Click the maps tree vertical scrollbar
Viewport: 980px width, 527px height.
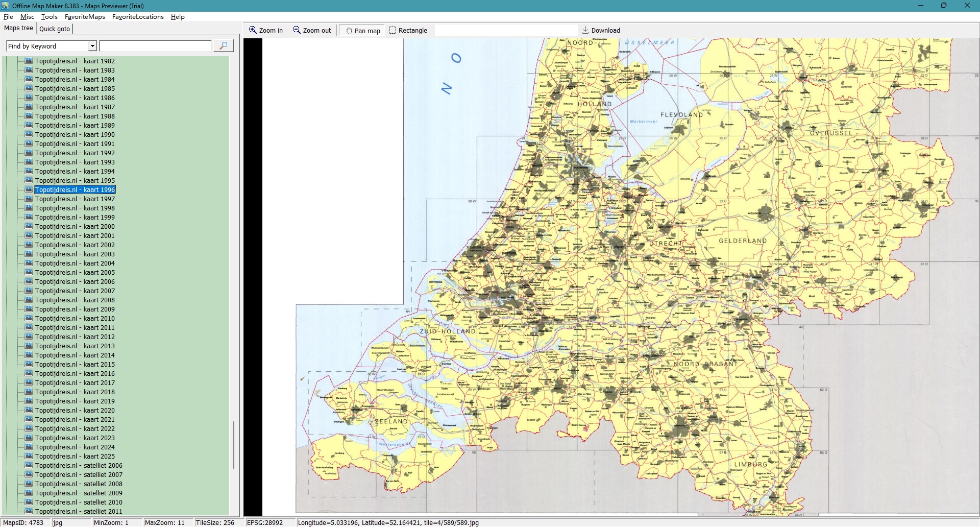234,444
